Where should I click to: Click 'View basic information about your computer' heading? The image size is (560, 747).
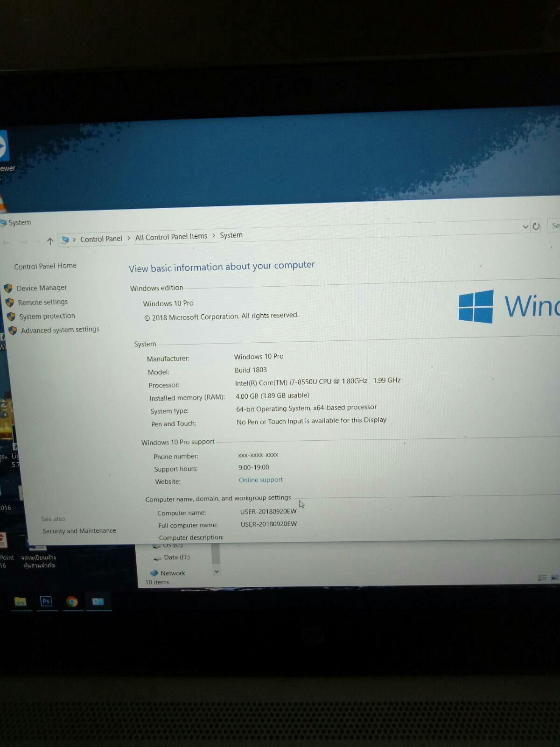(222, 267)
